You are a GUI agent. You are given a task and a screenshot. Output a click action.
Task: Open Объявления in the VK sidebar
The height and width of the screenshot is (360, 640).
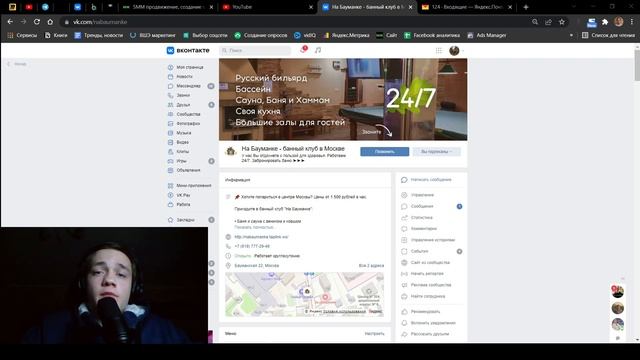(184, 170)
